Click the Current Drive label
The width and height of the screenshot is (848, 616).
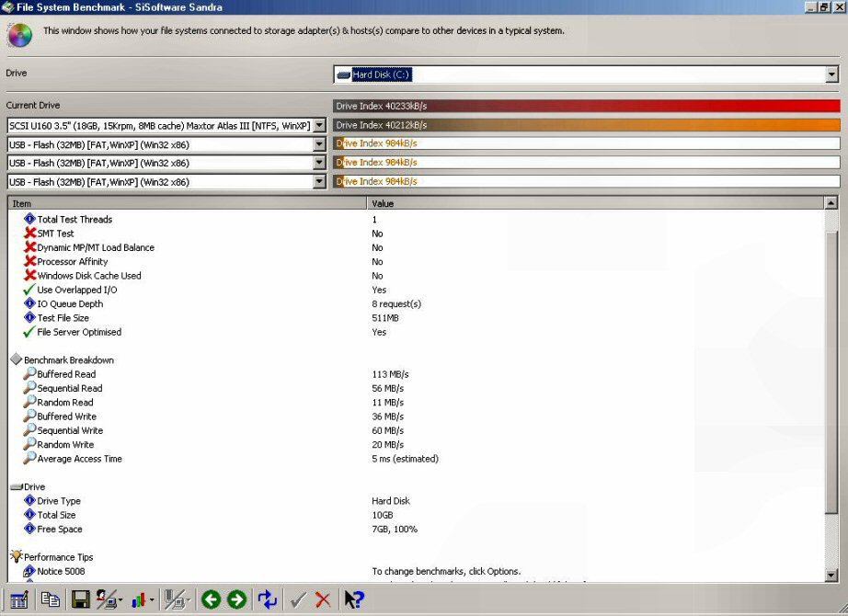point(33,105)
